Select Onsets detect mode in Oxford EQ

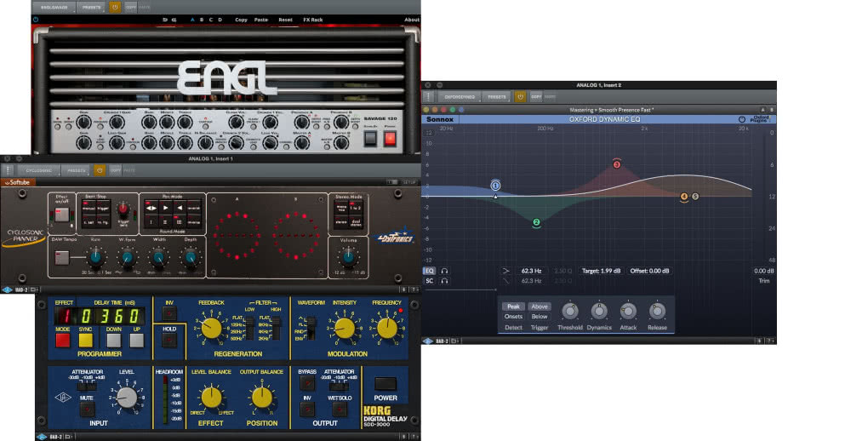point(513,317)
